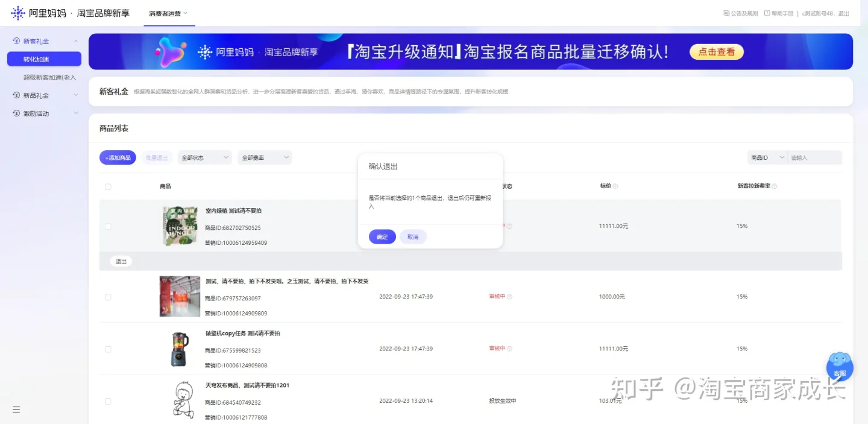Click the 淘宝升级通知 banner image
The image size is (868, 424).
470,52
